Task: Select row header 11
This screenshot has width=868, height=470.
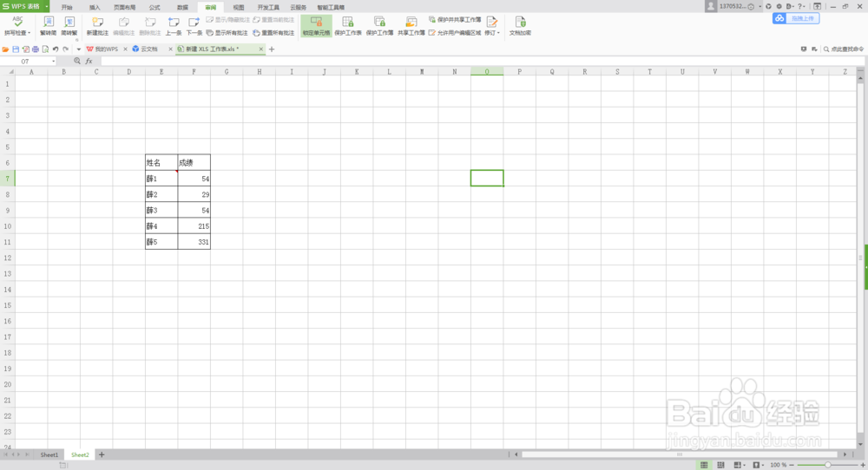Action: [x=7, y=242]
